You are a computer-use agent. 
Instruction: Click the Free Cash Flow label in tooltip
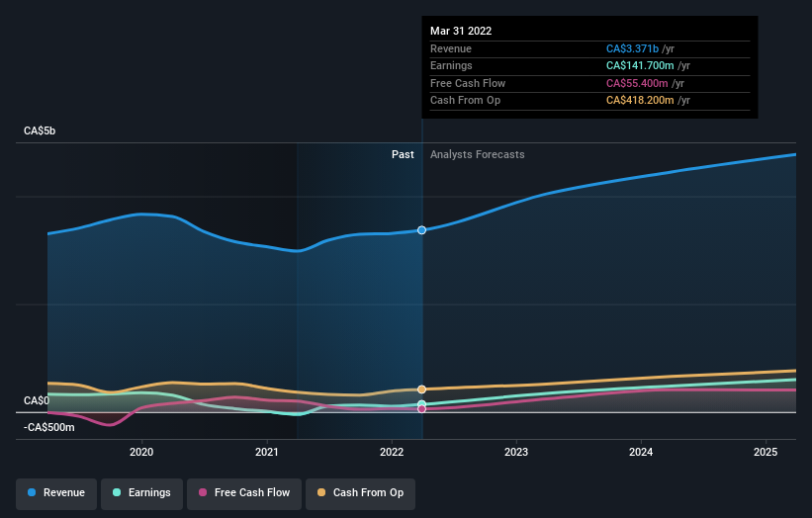pyautogui.click(x=468, y=83)
